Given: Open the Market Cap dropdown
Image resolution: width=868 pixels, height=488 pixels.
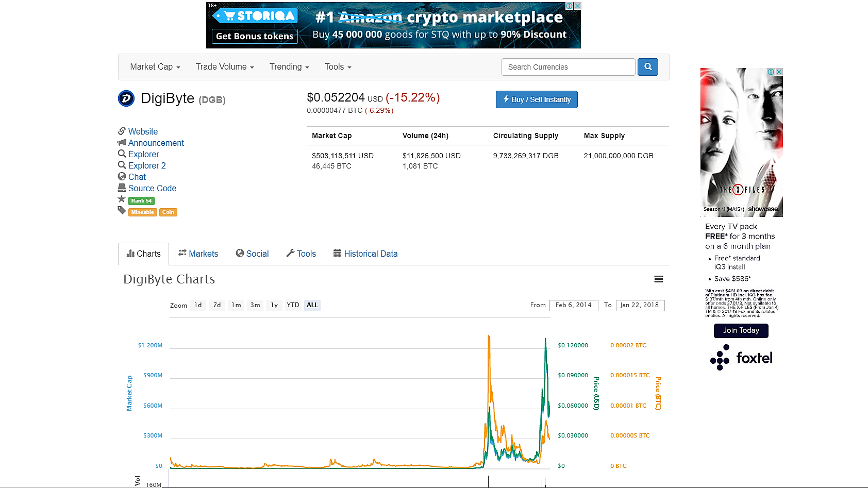Looking at the screenshot, I should pos(154,67).
